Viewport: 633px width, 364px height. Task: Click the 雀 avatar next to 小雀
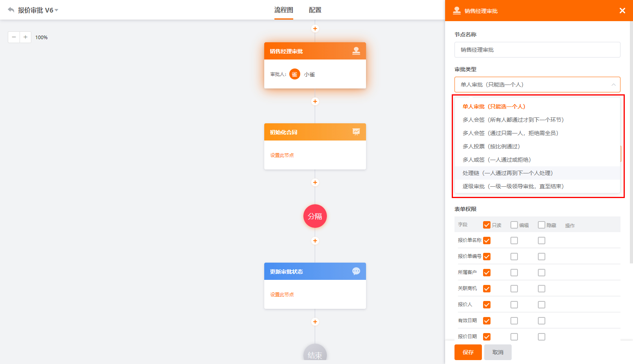tap(295, 74)
